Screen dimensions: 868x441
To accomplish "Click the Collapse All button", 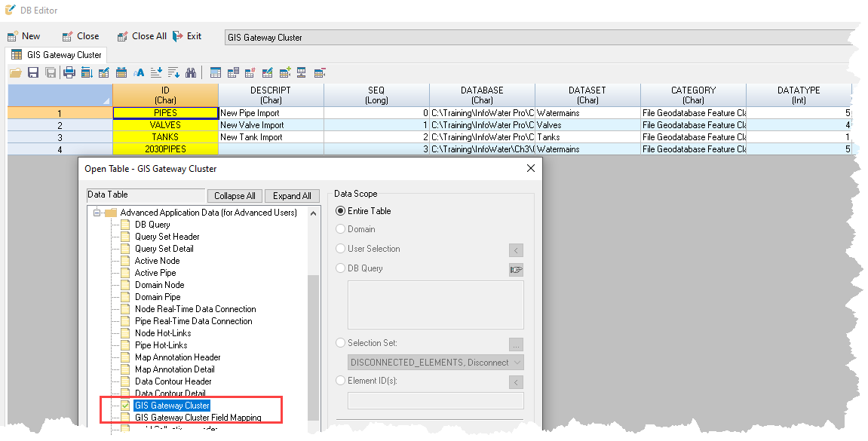I will point(234,195).
